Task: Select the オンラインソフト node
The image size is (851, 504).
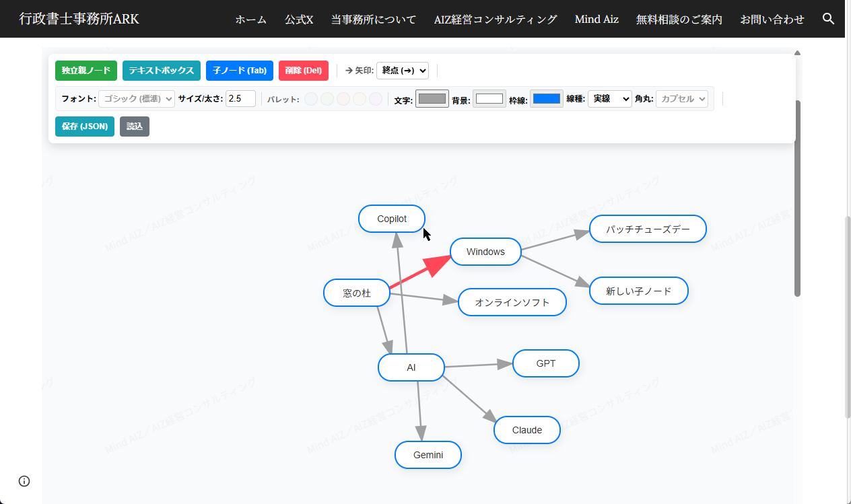Action: [512, 302]
